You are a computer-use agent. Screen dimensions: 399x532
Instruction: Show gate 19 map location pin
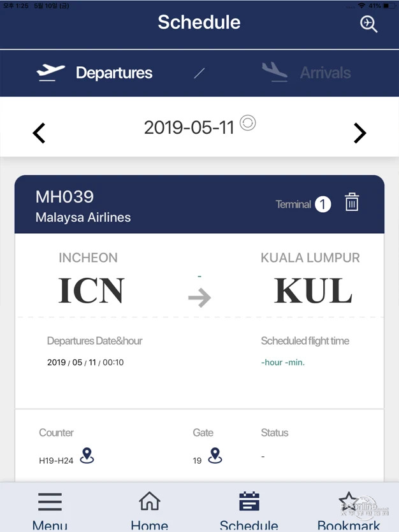point(215,456)
